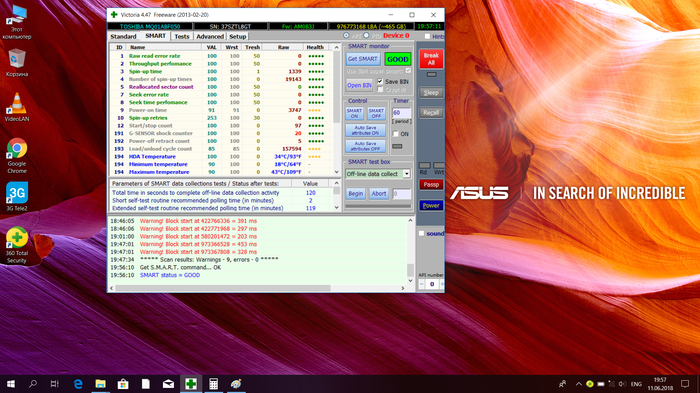
Task: Click the SMART OFF button
Action: tap(376, 113)
